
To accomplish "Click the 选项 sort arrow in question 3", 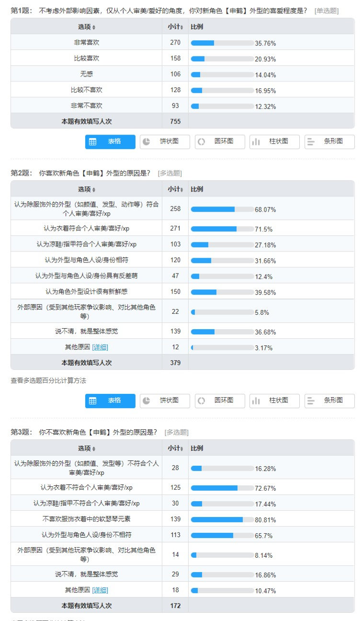I will [94, 449].
